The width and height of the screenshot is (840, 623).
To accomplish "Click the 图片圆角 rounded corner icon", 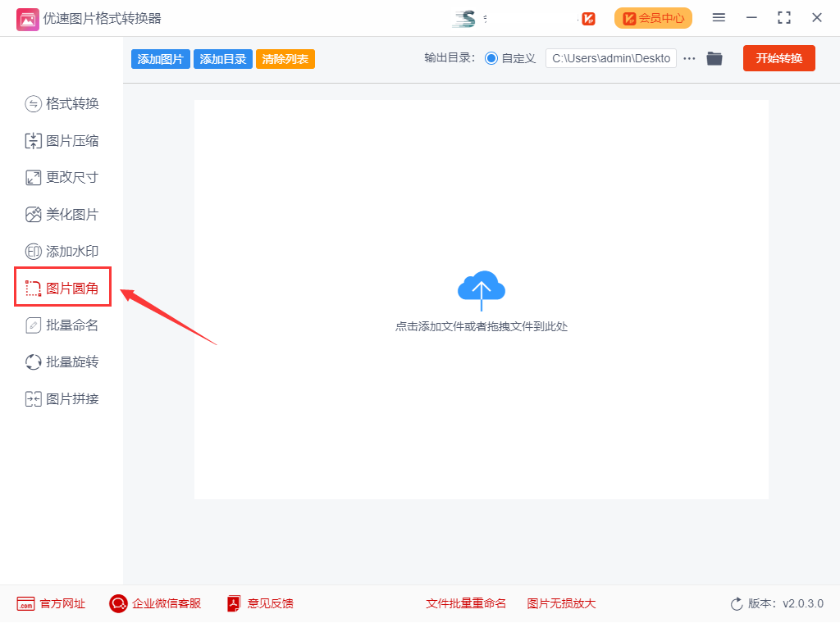I will click(x=33, y=289).
